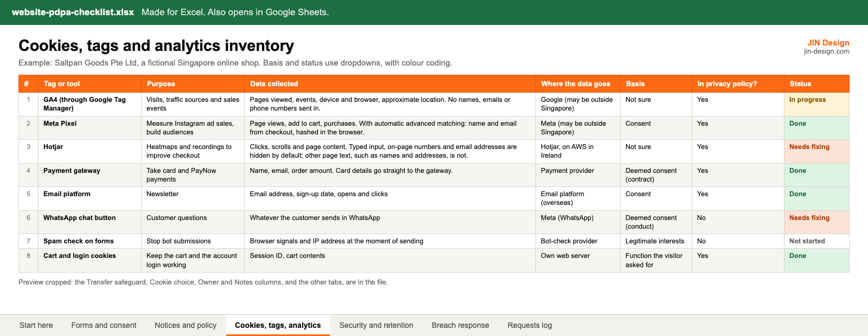Screen dimensions: 868x336
Task: Select row number 5
Action: [28, 198]
